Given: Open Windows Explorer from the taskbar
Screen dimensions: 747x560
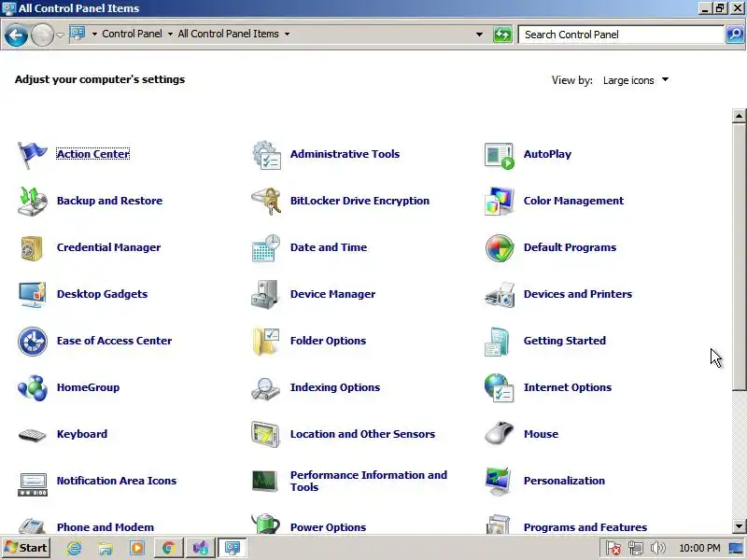Looking at the screenshot, I should click(x=106, y=548).
